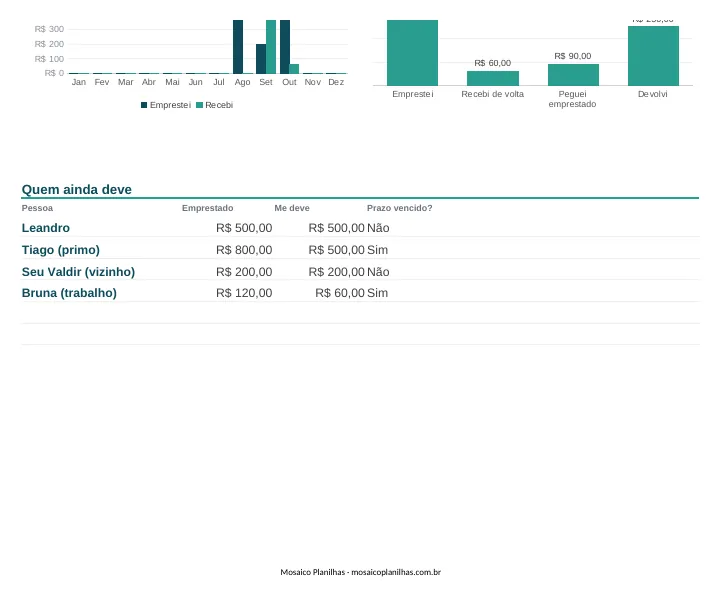Image resolution: width=719 pixels, height=597 pixels.
Task: Click the name Tiago (primo)
Action: click(61, 250)
